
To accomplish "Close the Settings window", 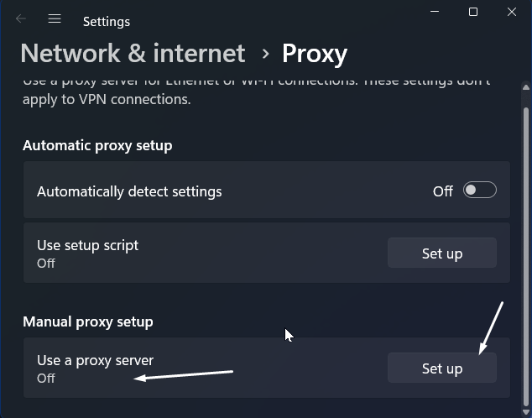I will (512, 12).
